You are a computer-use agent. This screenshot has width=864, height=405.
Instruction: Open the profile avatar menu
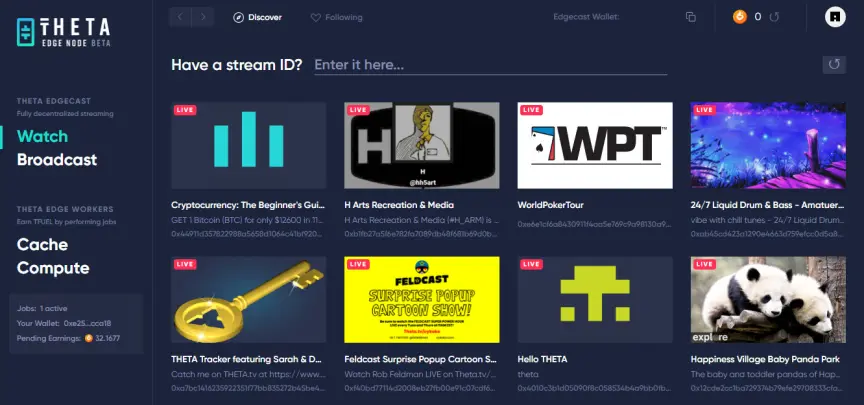(835, 17)
